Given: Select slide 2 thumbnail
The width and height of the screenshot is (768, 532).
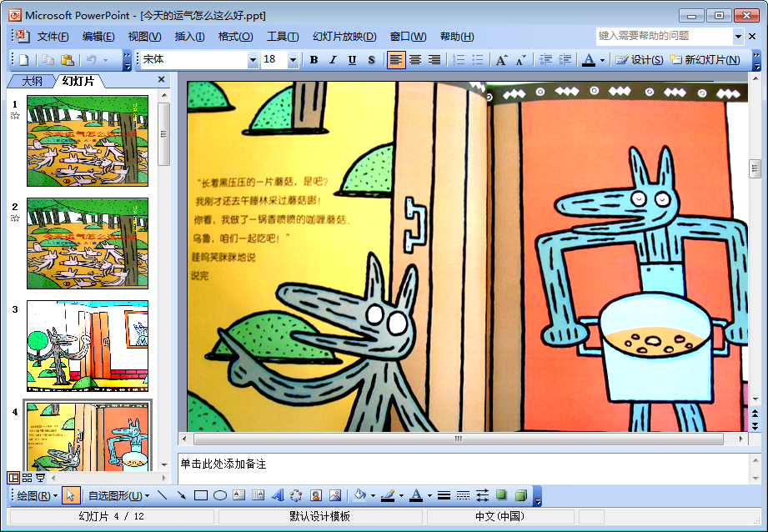Looking at the screenshot, I should click(x=88, y=243).
